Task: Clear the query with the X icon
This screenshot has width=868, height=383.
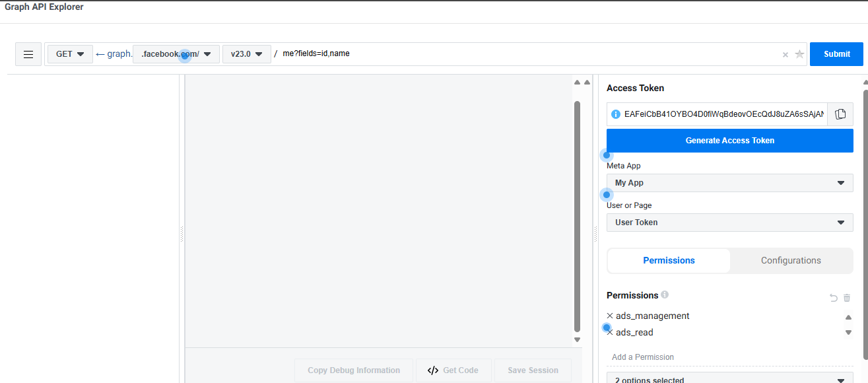Action: tap(785, 55)
